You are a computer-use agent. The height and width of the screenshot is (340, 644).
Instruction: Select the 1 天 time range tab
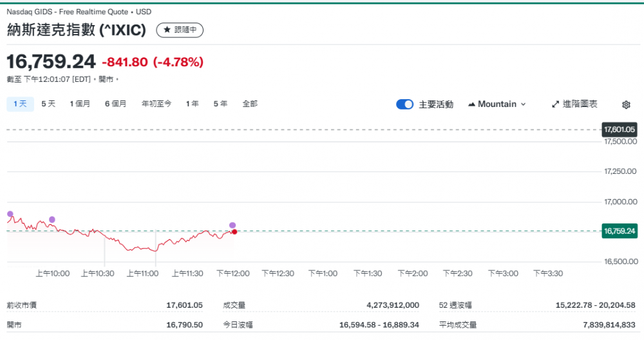(19, 104)
